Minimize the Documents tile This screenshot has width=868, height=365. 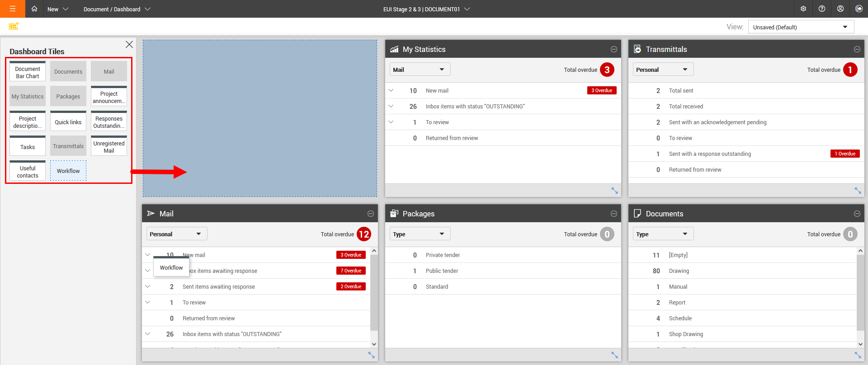tap(857, 214)
